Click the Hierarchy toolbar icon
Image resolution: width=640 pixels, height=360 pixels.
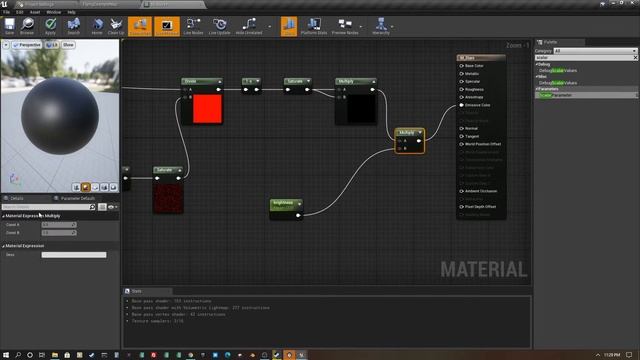coord(381,26)
